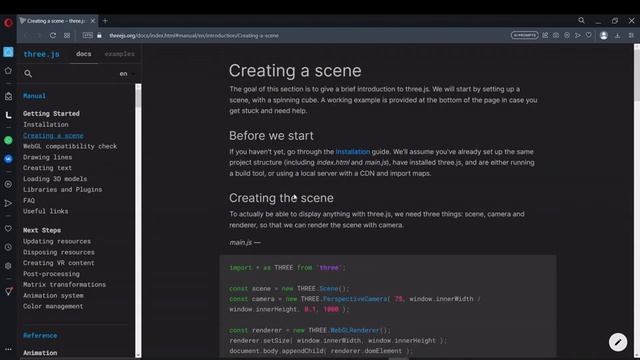Open the shopping bag sidebar icon

coord(8,96)
